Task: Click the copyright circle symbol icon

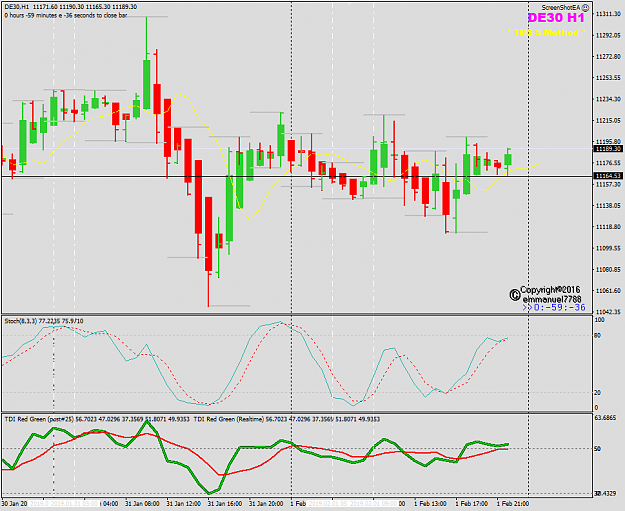Action: [x=515, y=295]
